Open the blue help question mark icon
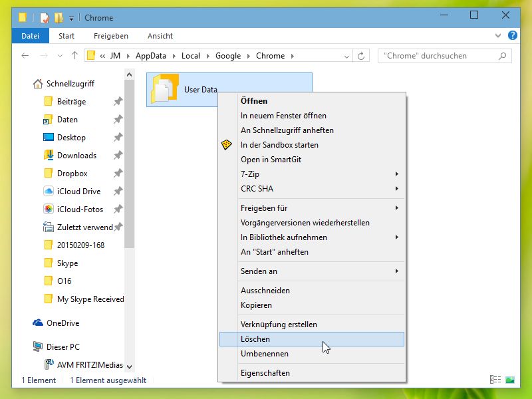This screenshot has height=399, width=532. tap(512, 36)
